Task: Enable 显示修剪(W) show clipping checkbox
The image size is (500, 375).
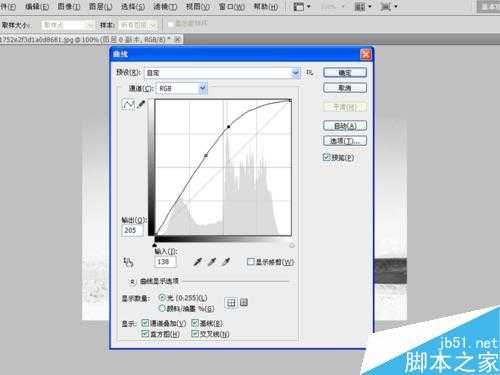Action: [250, 262]
